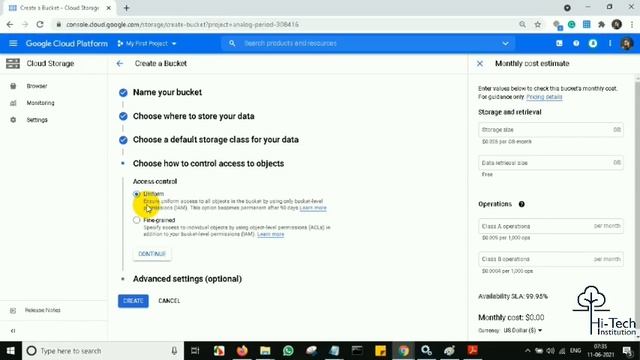This screenshot has height=360, width=640.
Task: Open Monitoring in Cloud Storage sidebar
Action: tap(40, 103)
